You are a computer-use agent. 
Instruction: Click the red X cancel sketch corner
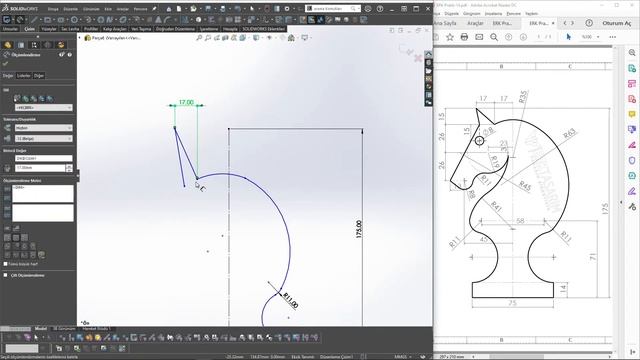pos(418,58)
